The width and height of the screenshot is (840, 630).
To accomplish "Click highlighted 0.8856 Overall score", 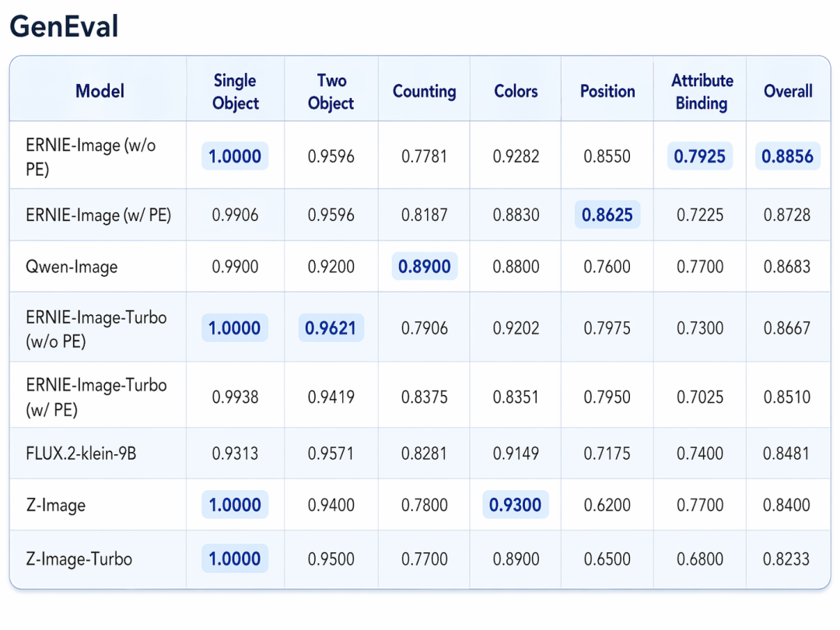I will (787, 156).
